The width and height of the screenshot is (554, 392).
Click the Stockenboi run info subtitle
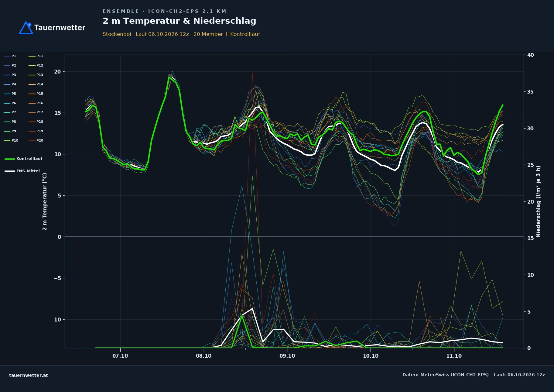[x=181, y=34]
